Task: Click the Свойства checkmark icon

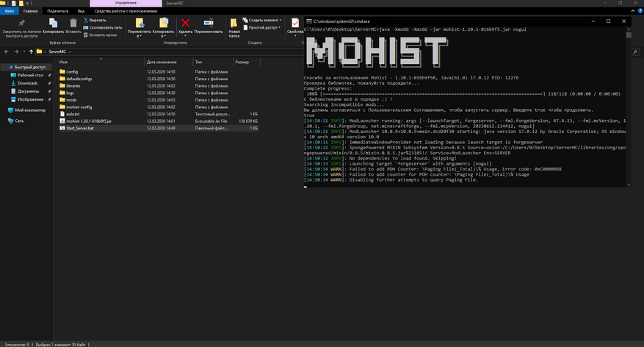Action: [295, 23]
